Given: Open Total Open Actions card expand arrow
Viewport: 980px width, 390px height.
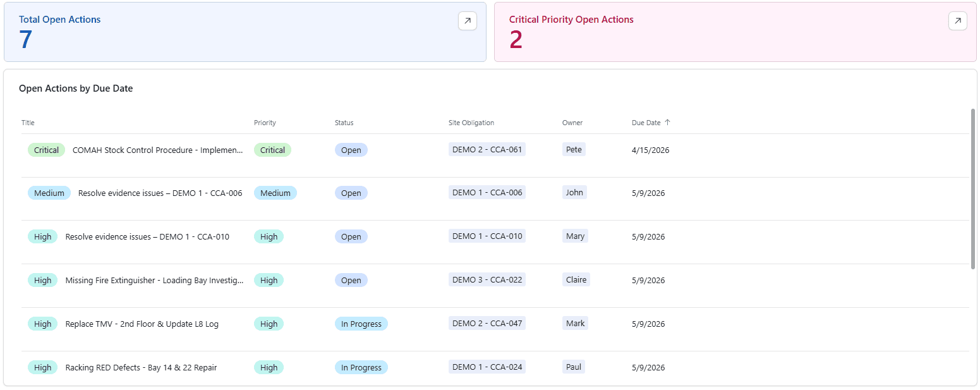Looking at the screenshot, I should coord(468,21).
